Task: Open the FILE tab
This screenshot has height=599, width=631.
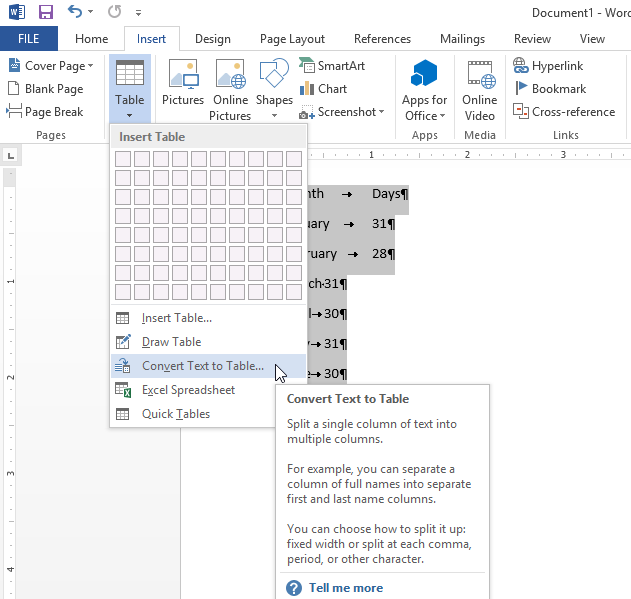Action: point(29,39)
